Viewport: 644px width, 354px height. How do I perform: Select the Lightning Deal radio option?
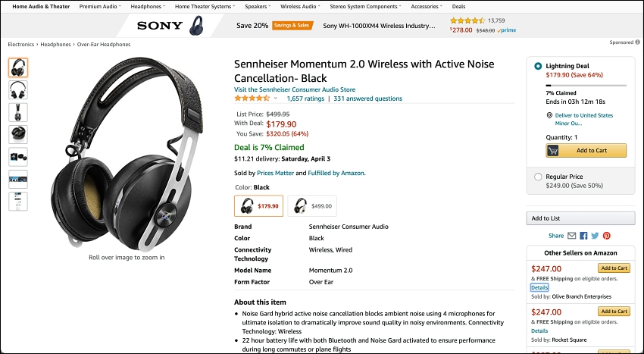pos(538,66)
